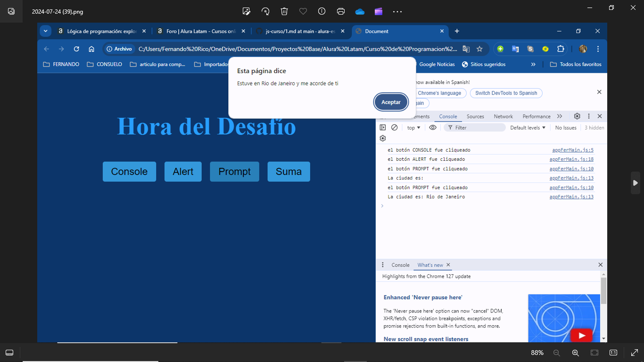Open a new Chrome tab

457,31
